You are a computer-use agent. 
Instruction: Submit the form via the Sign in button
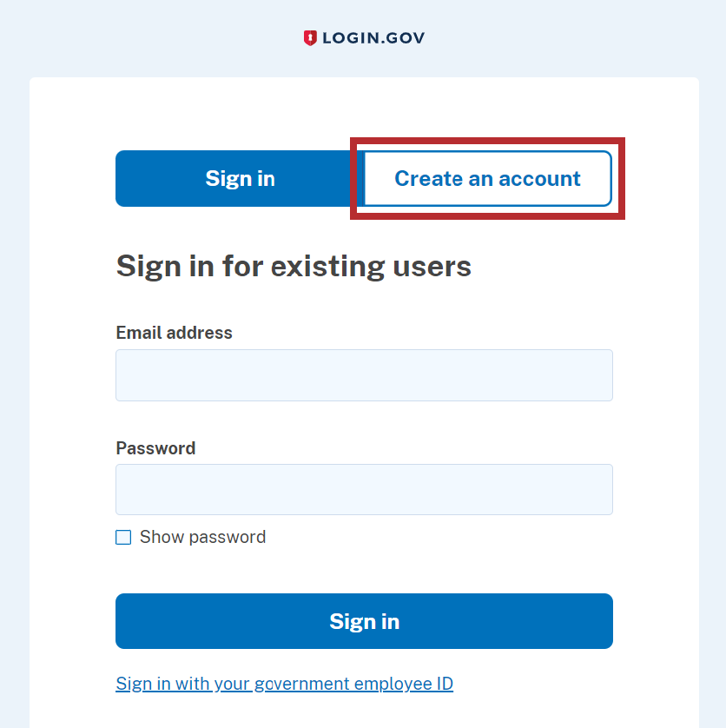tap(364, 621)
